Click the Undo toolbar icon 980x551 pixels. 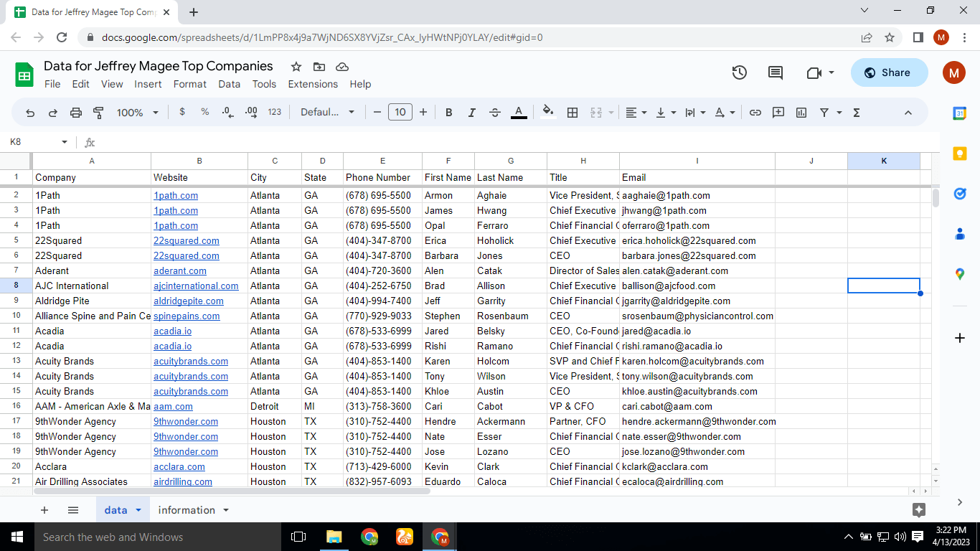[30, 113]
